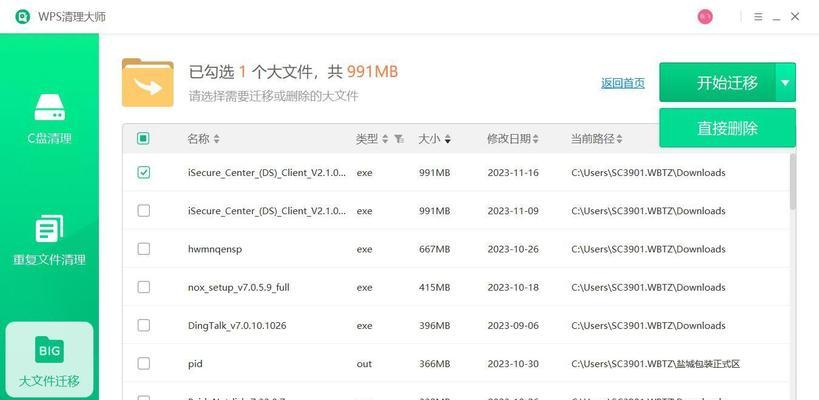Click the file list vertical scrollbar
This screenshot has width=819, height=400.
[x=792, y=182]
